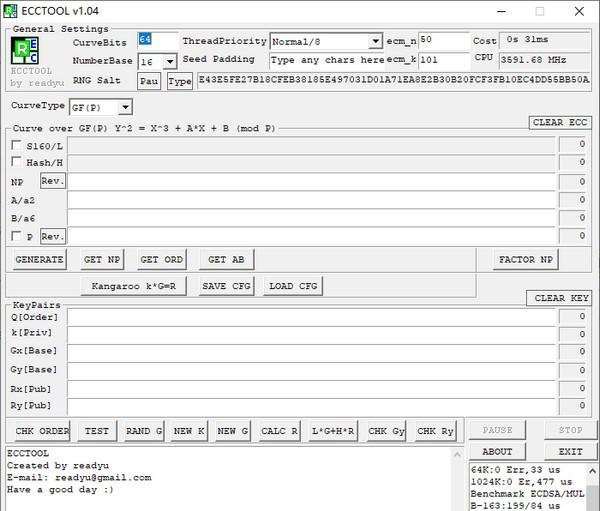Click the Rev. button next to NP
Image resolution: width=600 pixels, height=511 pixels.
pos(53,181)
